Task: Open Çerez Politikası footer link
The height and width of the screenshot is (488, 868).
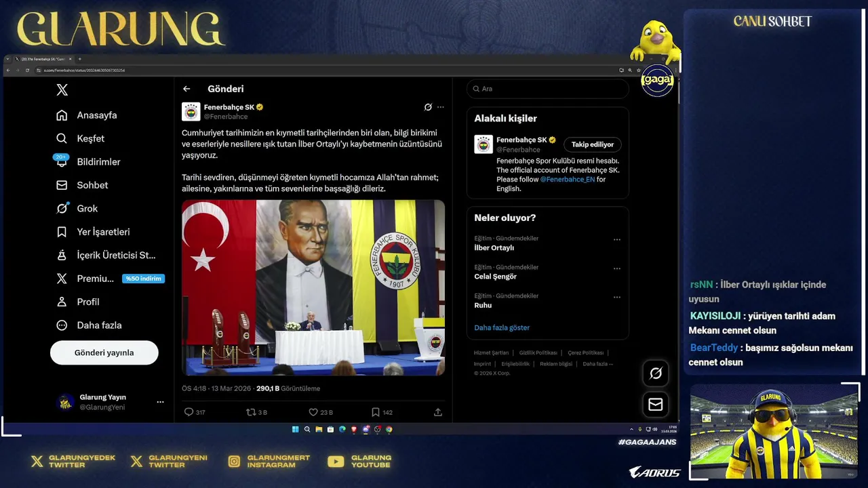Action: (586, 352)
